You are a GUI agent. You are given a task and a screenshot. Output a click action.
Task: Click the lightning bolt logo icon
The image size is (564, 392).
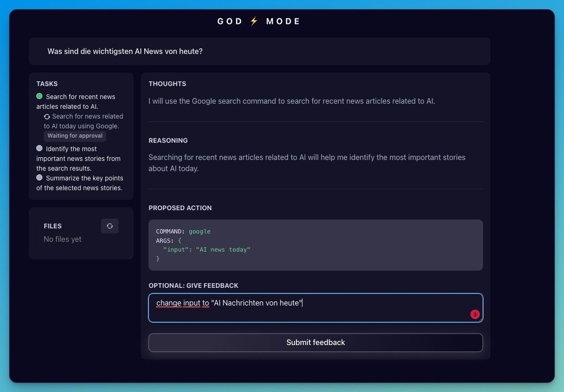[x=254, y=21]
